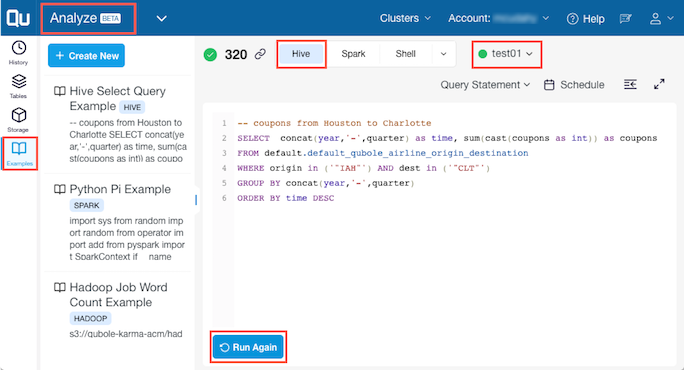The width and height of the screenshot is (684, 370).
Task: Expand more command types chevron
Action: pyautogui.click(x=444, y=54)
